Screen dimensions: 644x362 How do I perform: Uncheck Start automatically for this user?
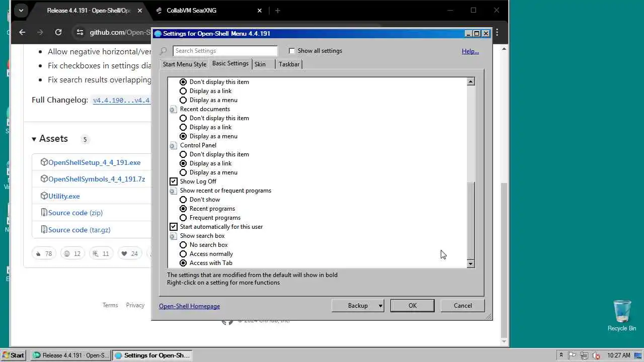click(x=174, y=227)
